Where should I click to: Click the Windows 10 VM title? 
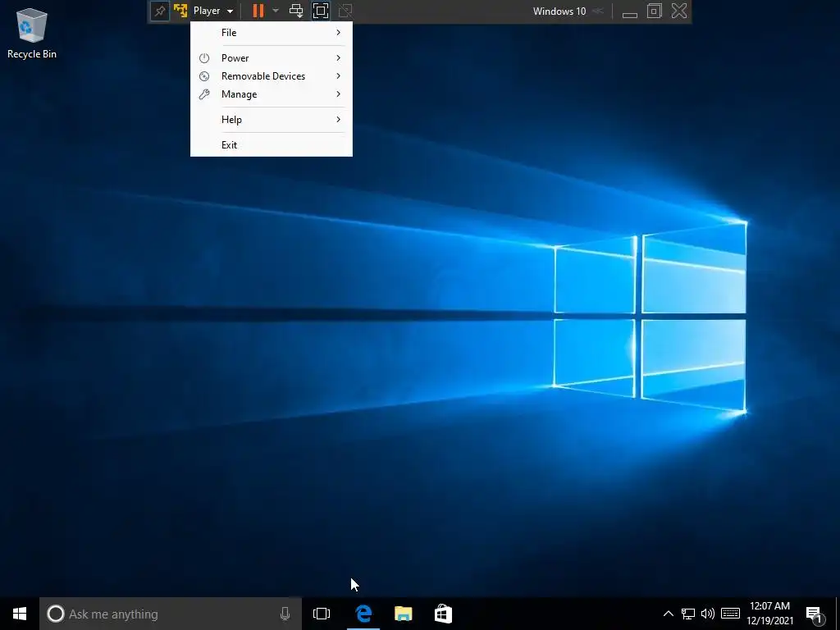pyautogui.click(x=559, y=11)
